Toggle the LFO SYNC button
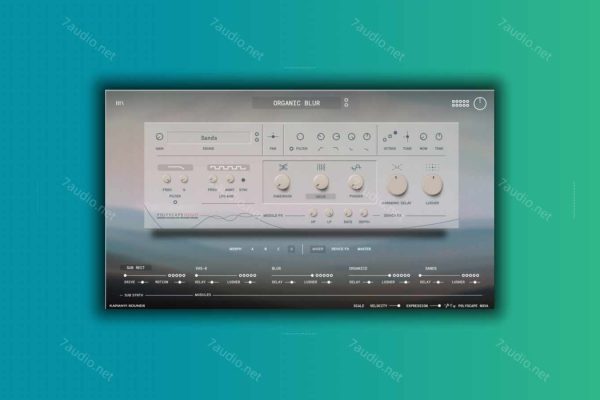600x400 pixels. [x=243, y=180]
